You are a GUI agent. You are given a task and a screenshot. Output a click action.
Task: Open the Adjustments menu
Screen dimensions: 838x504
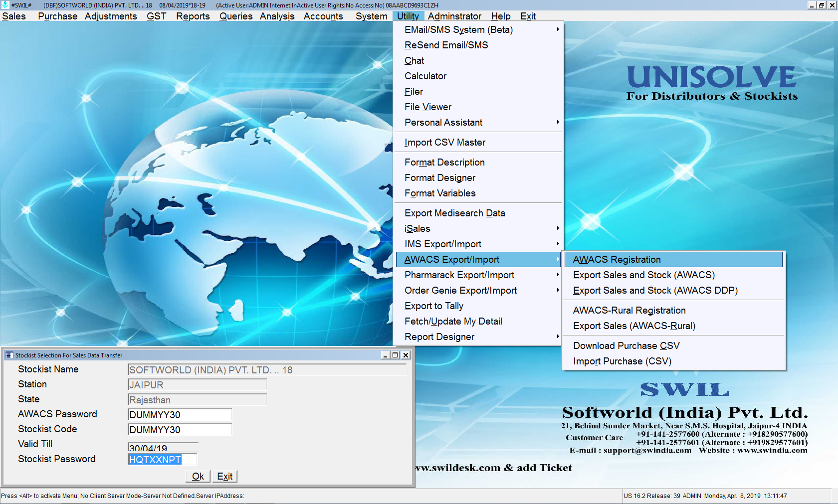(111, 16)
